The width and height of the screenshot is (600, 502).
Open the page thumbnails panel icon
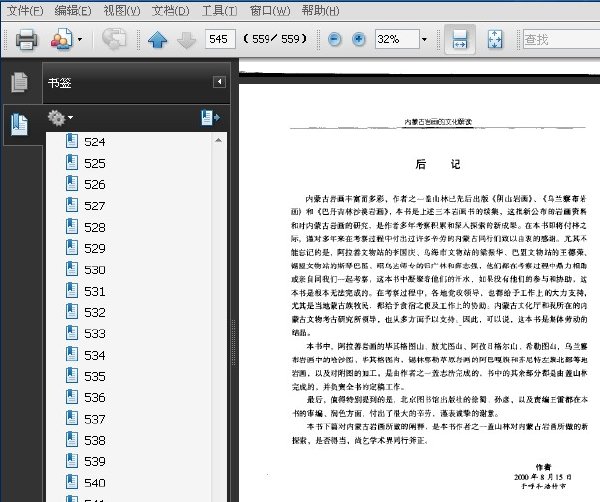(20, 82)
